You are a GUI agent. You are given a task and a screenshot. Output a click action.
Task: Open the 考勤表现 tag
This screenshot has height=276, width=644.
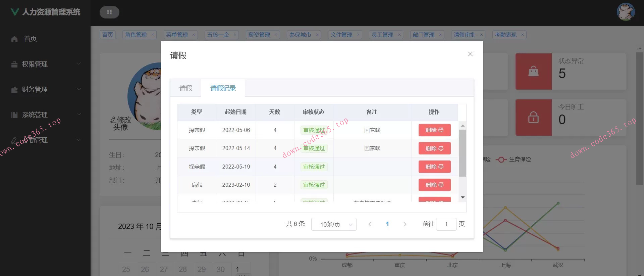pyautogui.click(x=505, y=35)
